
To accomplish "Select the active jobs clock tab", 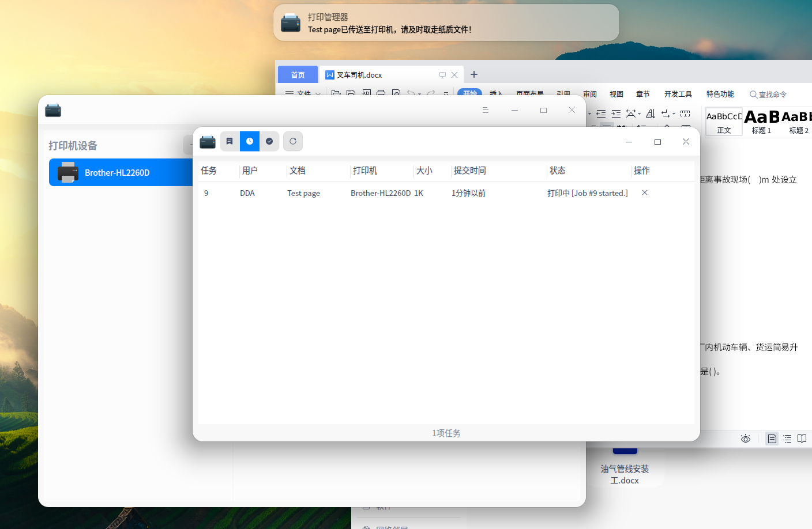I will tap(250, 141).
